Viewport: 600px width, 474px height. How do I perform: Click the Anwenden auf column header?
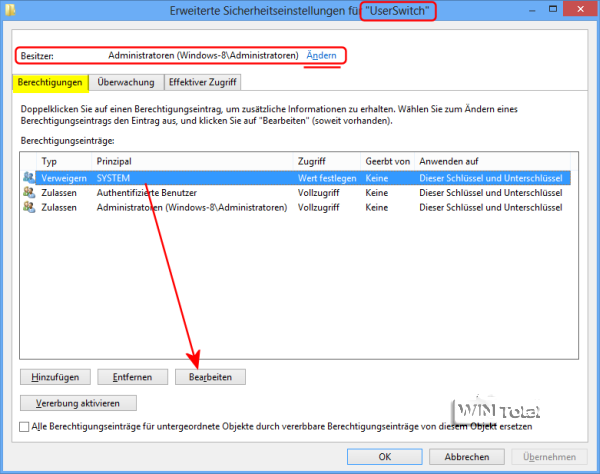(492, 161)
